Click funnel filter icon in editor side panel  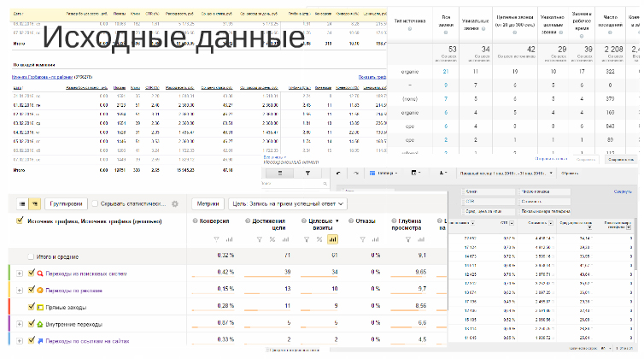click(307, 174)
